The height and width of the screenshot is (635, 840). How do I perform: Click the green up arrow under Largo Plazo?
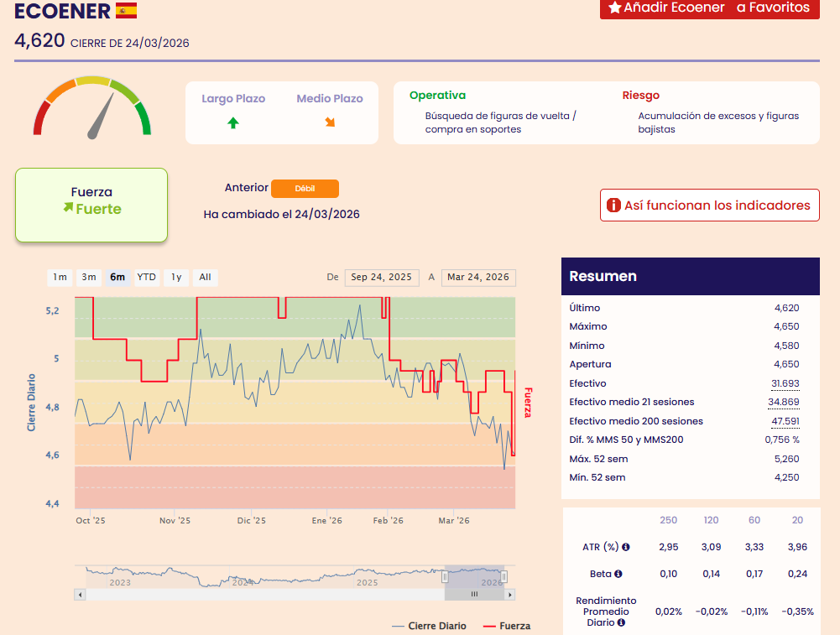click(x=233, y=123)
